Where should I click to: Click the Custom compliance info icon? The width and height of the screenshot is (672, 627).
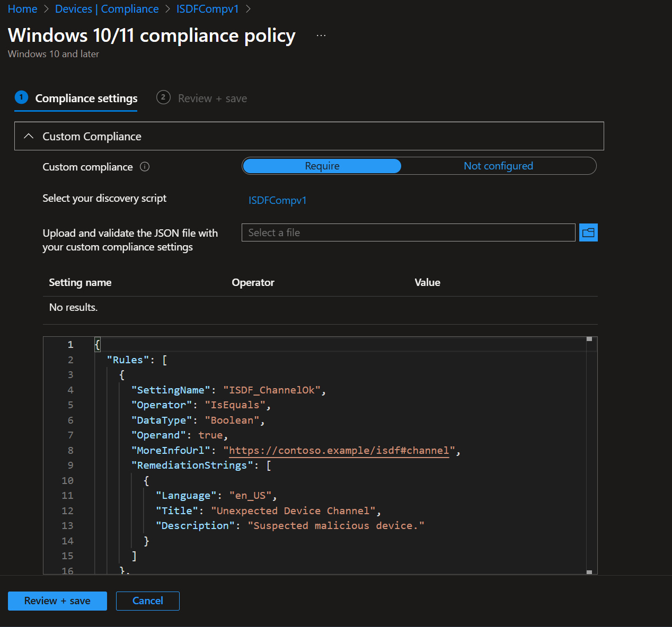point(145,167)
